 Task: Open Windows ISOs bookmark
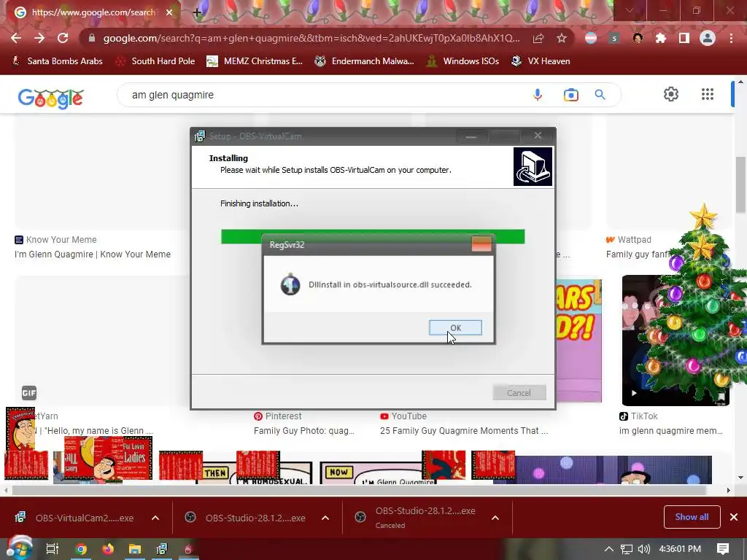[462, 61]
